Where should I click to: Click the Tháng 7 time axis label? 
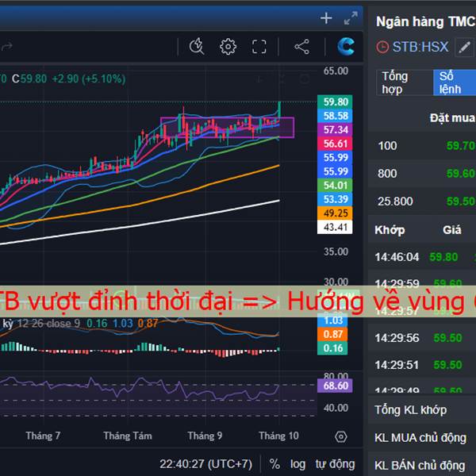(43, 436)
